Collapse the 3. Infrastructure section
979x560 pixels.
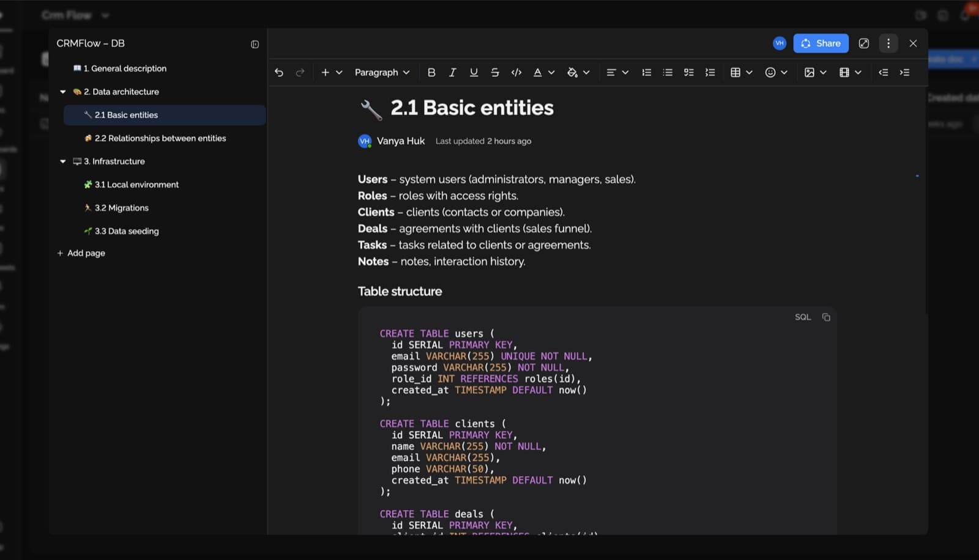pos(62,161)
